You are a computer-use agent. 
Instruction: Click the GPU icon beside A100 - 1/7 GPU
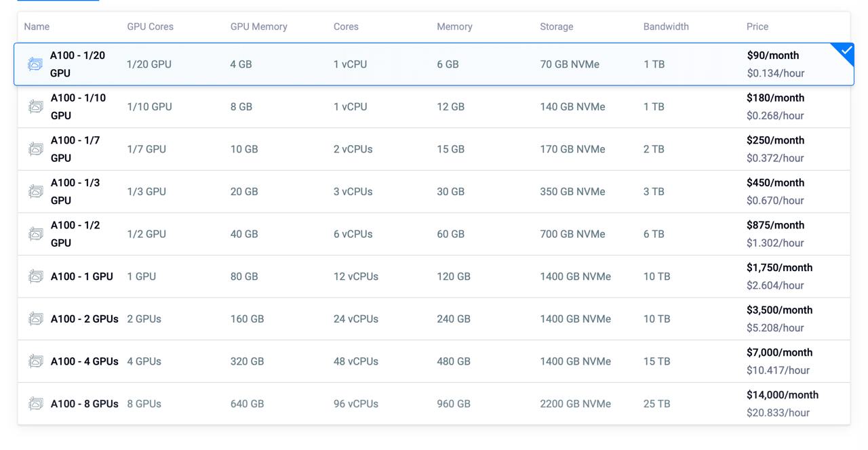(x=36, y=149)
